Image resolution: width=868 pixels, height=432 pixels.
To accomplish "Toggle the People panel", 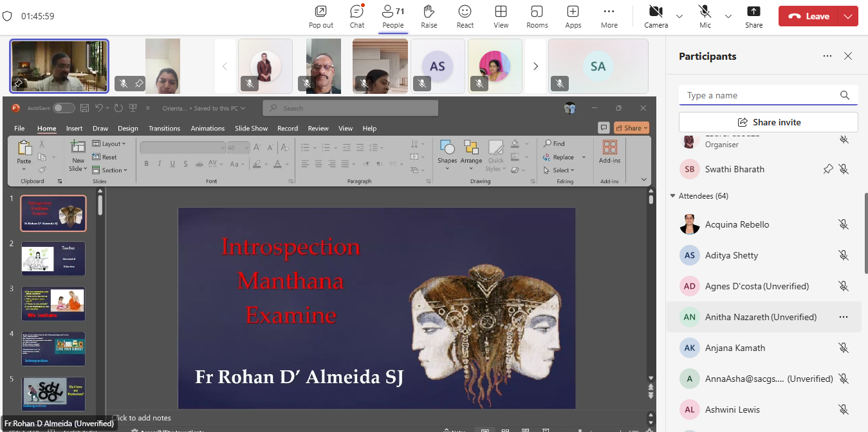I will point(392,17).
